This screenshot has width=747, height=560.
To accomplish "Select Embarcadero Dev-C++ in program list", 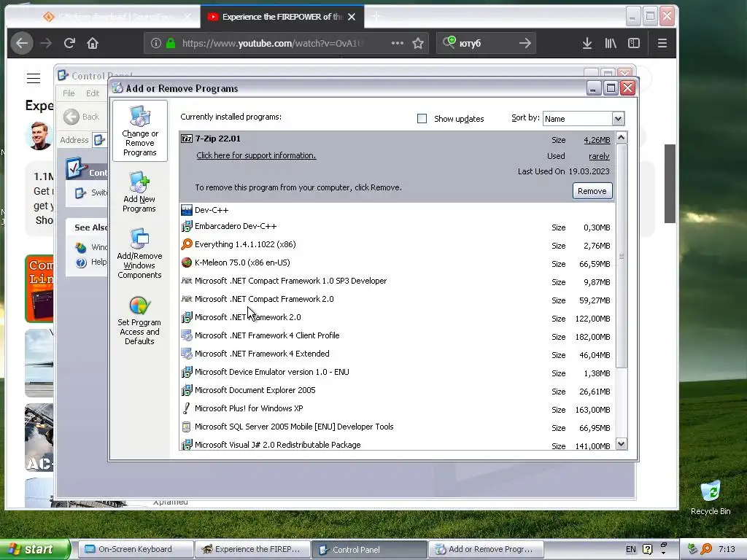I will (x=396, y=227).
